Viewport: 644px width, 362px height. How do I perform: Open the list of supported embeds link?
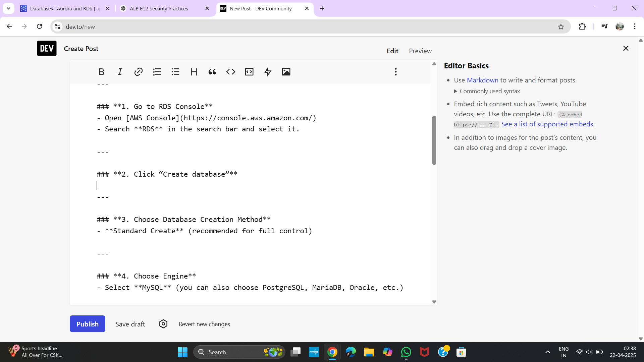coord(548,124)
